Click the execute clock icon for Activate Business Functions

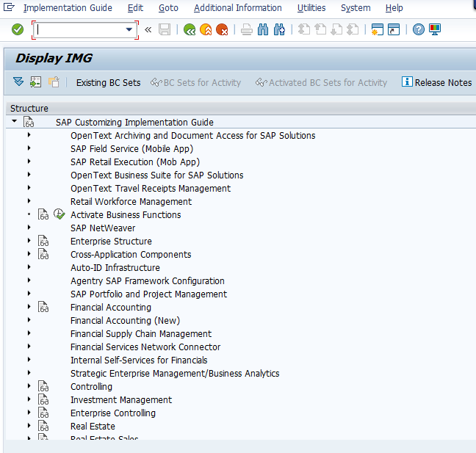[x=59, y=214]
